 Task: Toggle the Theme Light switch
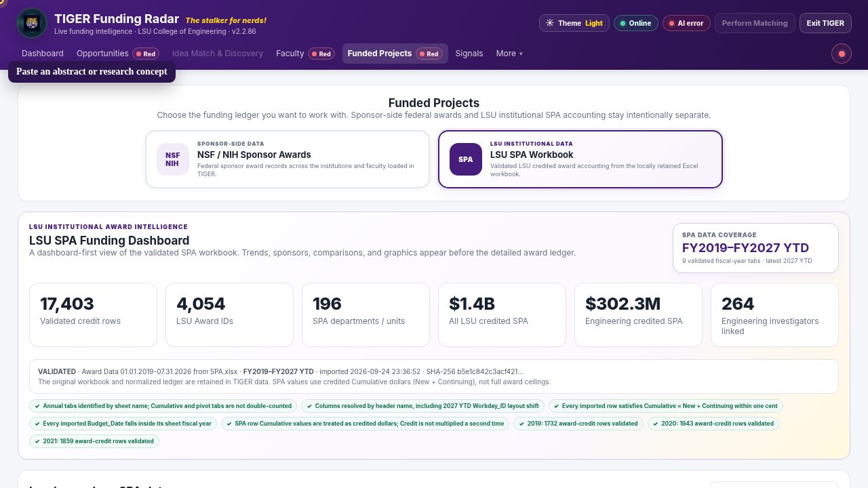click(574, 23)
